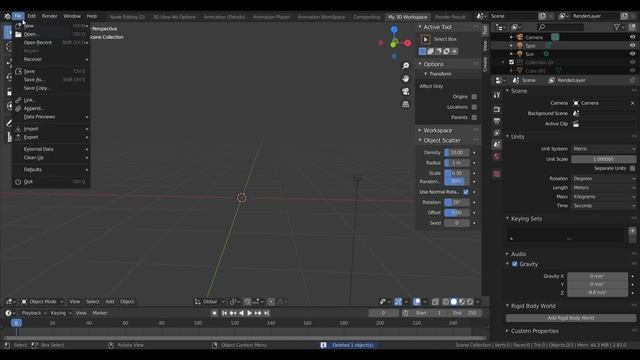The image size is (640, 360).
Task: Click the Blender logo icon
Action: (7, 16)
